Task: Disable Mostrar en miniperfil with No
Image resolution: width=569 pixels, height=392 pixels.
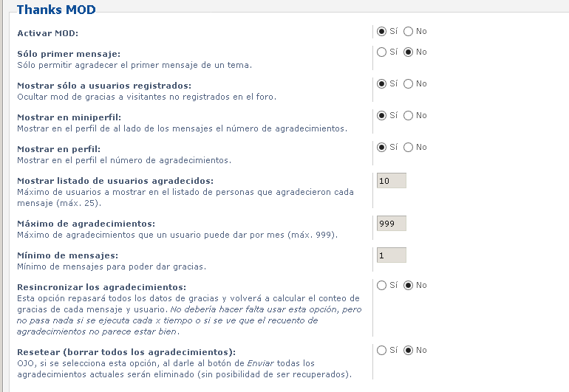Action: click(408, 116)
